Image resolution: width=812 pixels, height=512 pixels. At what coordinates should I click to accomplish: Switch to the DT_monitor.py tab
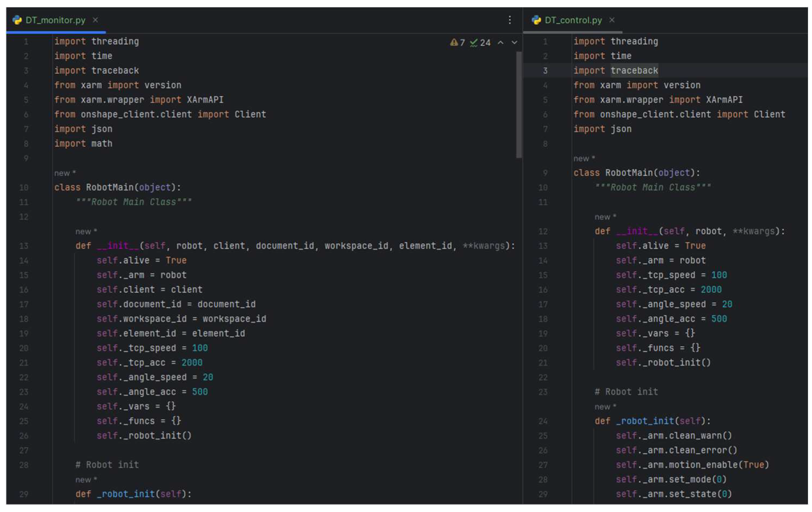[x=56, y=20]
